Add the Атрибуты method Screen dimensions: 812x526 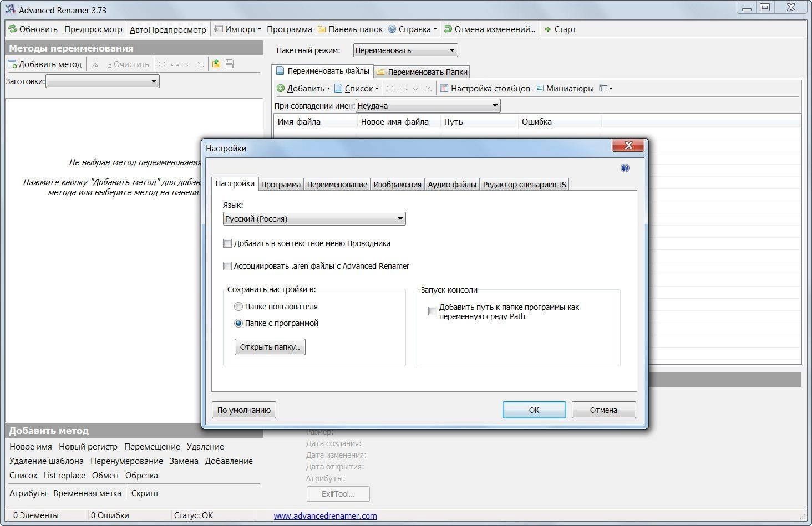[x=28, y=493]
